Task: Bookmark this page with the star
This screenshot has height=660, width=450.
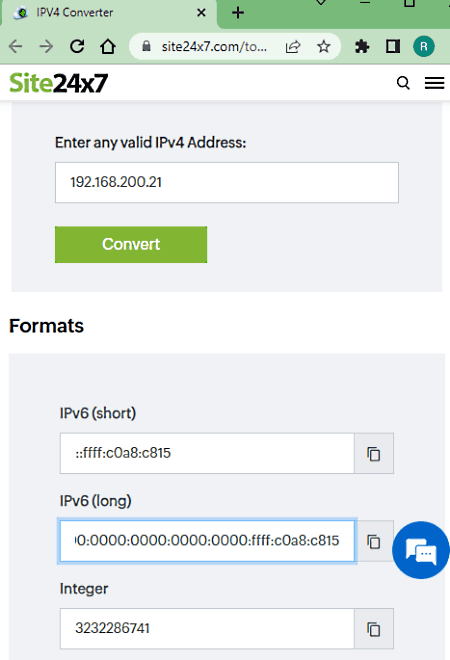Action: click(x=323, y=46)
